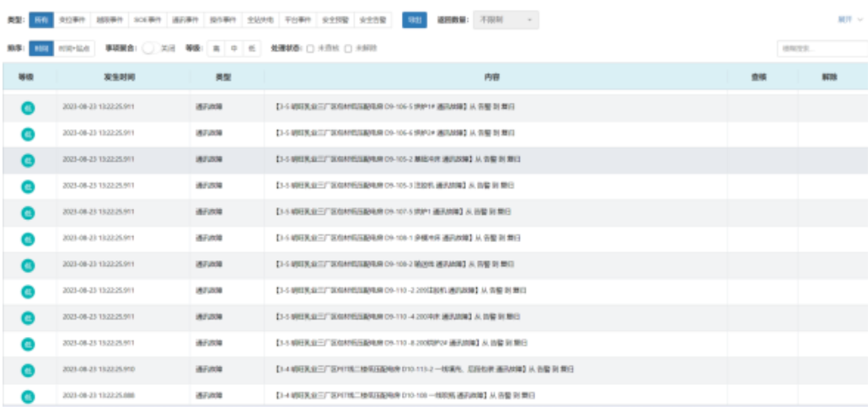Click the level badge for row D9-108-1

28,238
